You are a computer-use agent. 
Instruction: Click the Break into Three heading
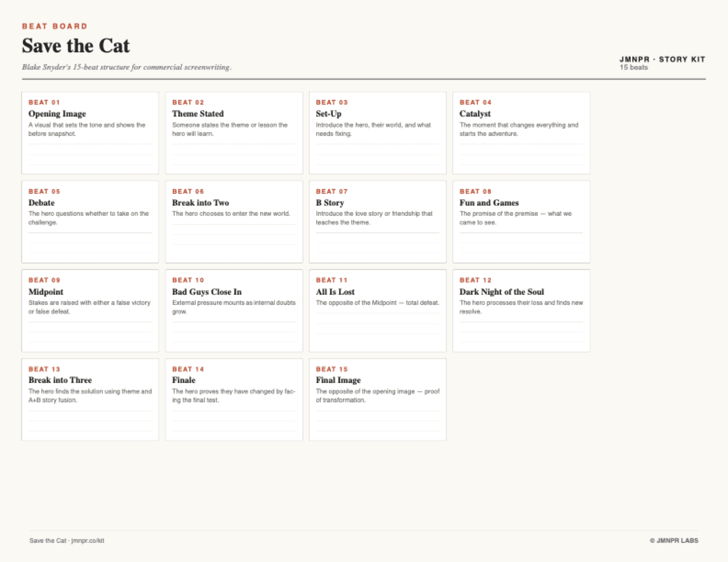tap(60, 380)
